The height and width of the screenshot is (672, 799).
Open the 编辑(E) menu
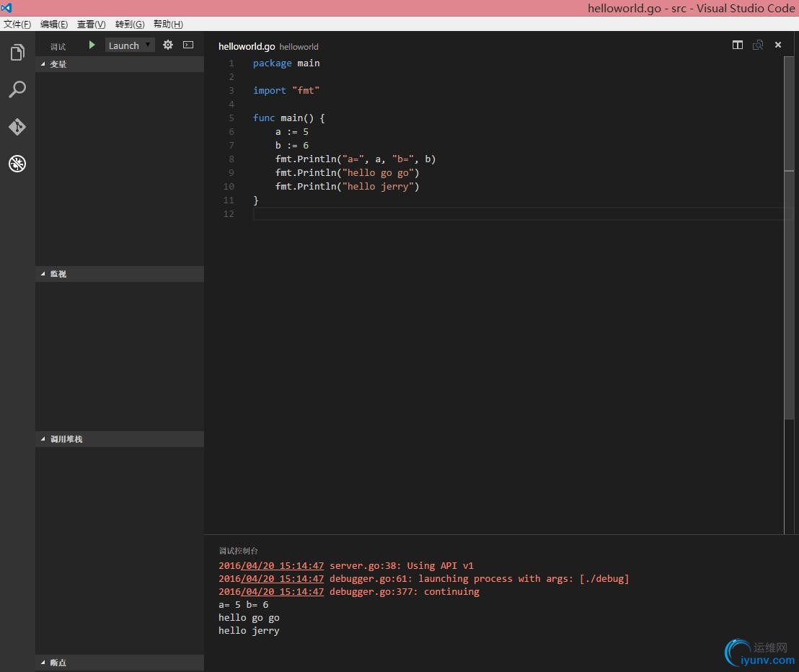pos(54,24)
